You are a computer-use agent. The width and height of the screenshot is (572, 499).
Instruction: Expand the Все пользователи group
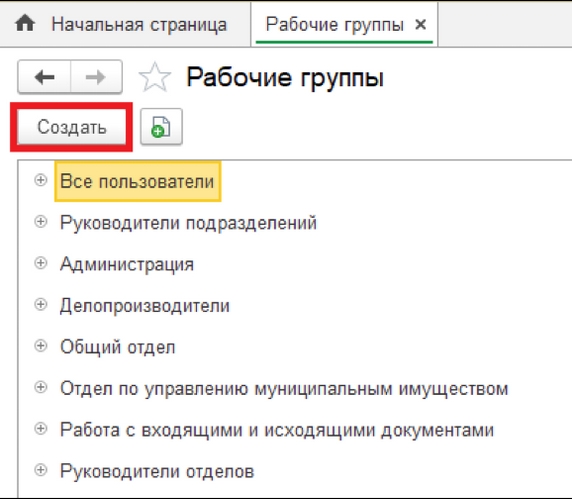(x=40, y=180)
